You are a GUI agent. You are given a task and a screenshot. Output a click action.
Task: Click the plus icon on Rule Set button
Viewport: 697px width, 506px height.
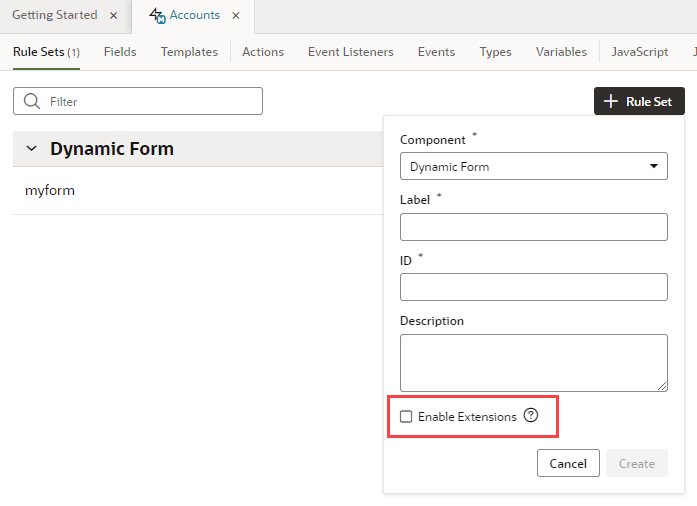612,101
